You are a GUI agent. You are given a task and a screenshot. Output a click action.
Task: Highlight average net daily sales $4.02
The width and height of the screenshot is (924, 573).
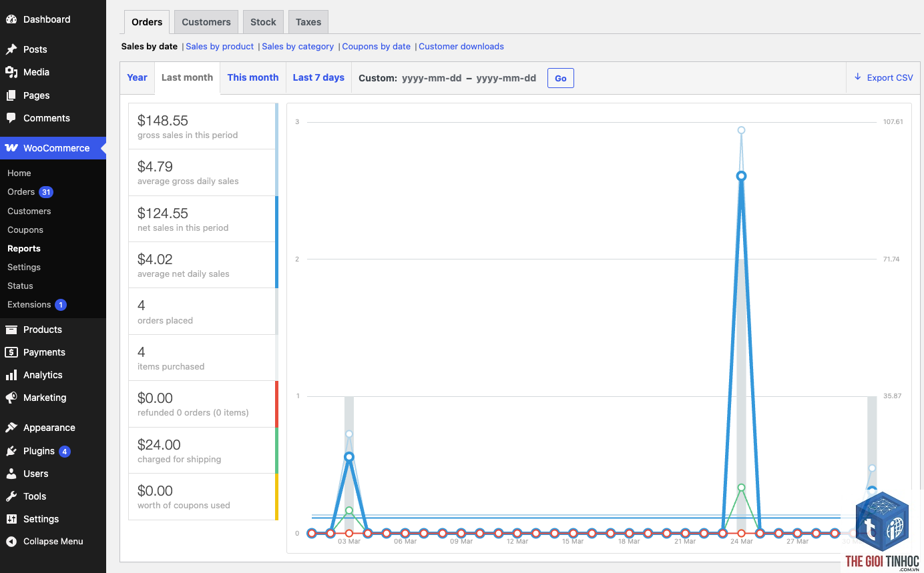(x=203, y=265)
